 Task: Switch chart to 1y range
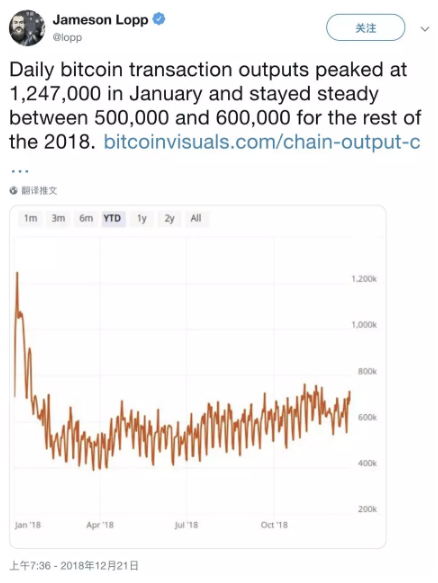click(x=142, y=218)
